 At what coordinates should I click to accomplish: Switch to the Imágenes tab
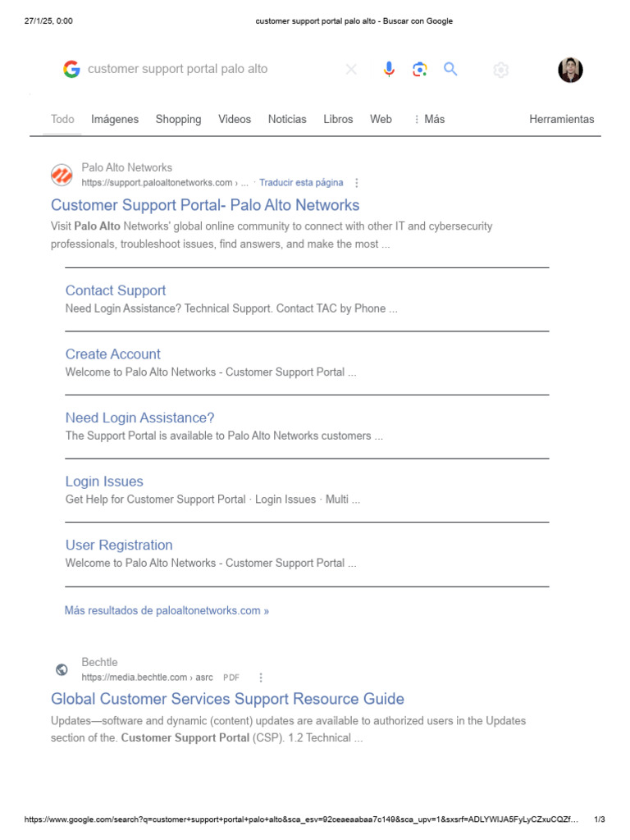(115, 120)
